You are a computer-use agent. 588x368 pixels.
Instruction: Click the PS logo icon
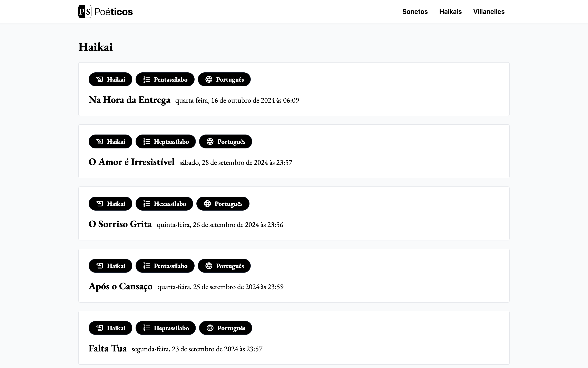[85, 11]
